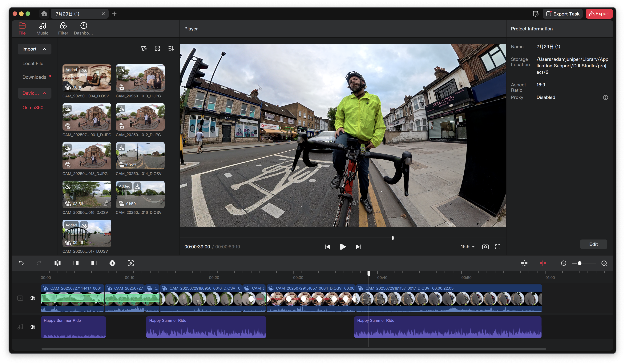Toggle grid view of media
The image size is (625, 364).
157,49
